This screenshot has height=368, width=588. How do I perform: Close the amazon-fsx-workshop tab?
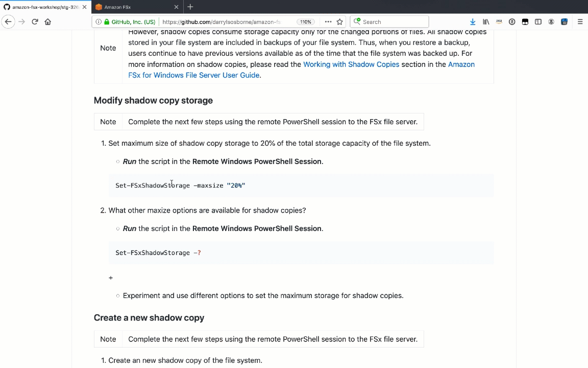(x=84, y=7)
